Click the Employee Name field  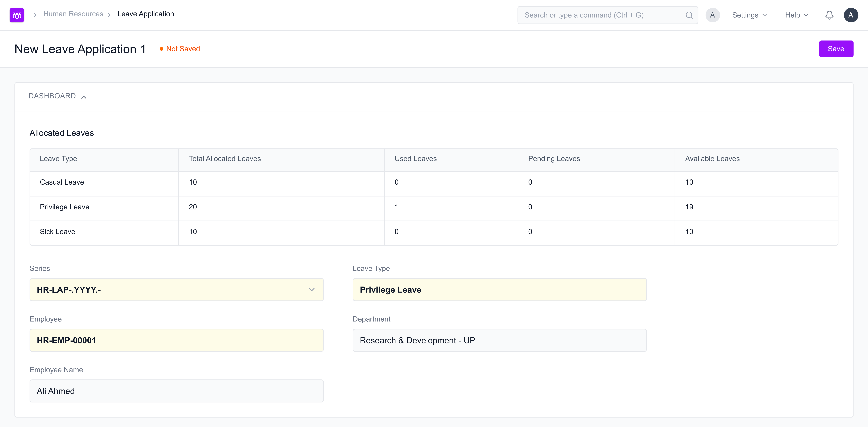pyautogui.click(x=177, y=391)
